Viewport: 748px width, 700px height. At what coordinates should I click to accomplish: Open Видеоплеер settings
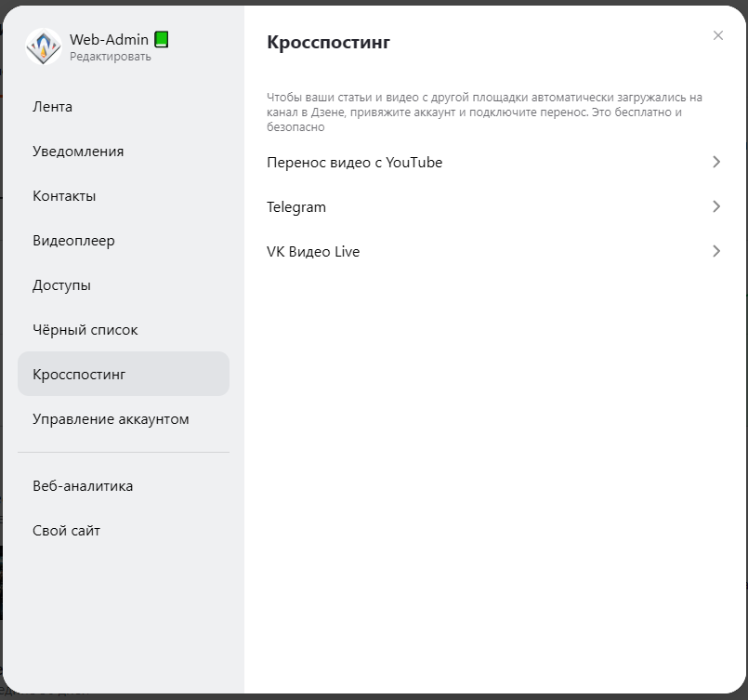(x=124, y=241)
